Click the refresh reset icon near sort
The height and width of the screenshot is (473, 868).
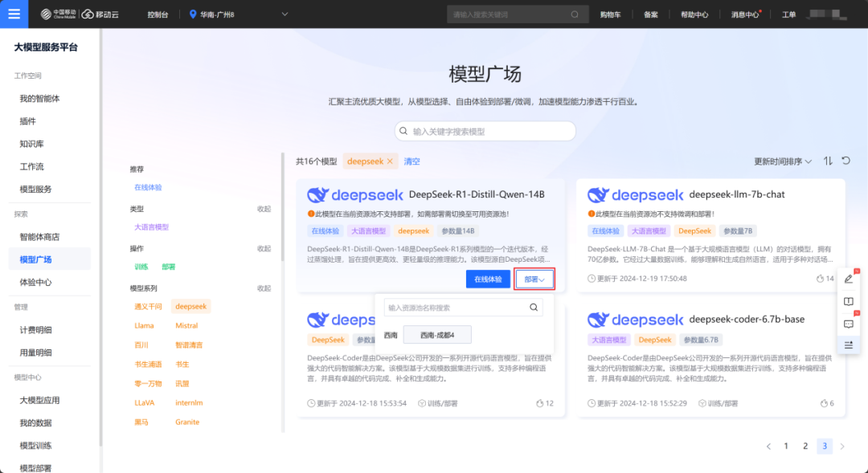coord(845,161)
